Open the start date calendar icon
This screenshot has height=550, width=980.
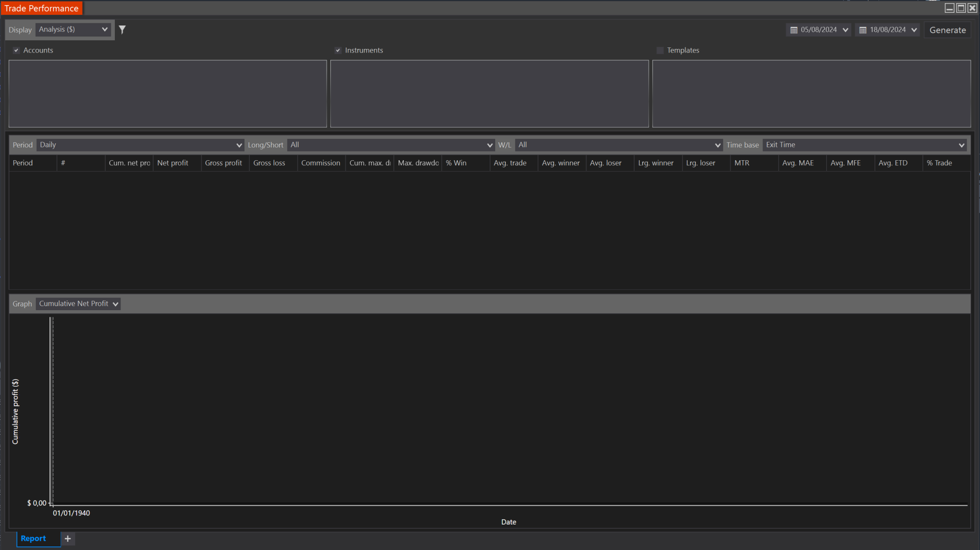794,30
